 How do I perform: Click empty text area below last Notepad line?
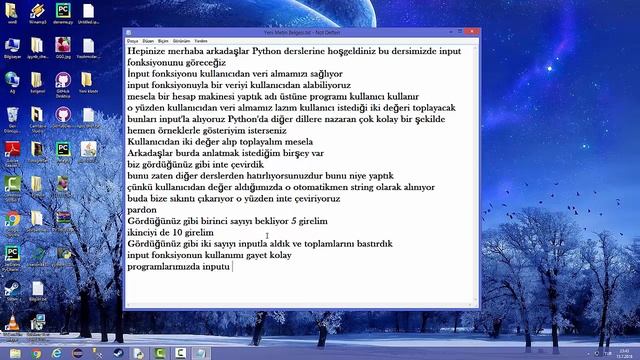[300, 288]
